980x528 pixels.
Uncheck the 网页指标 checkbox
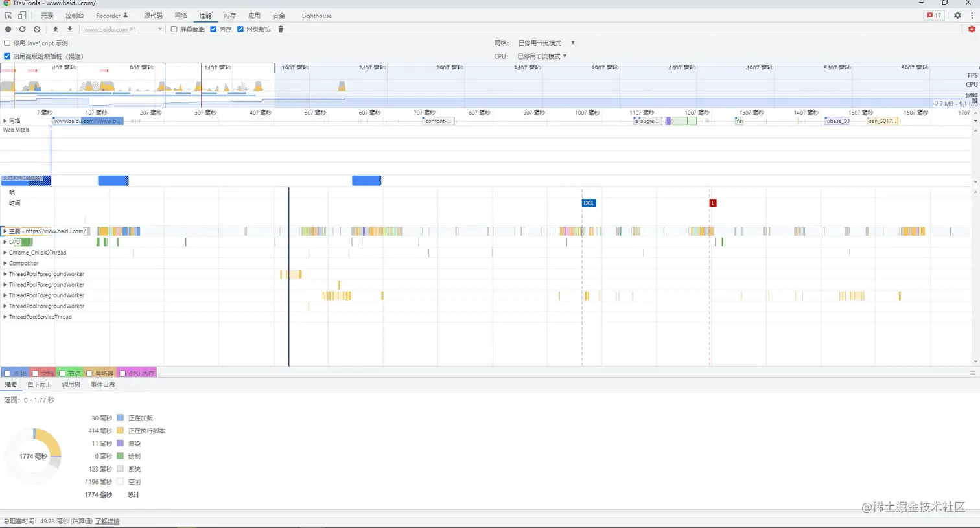[240, 29]
